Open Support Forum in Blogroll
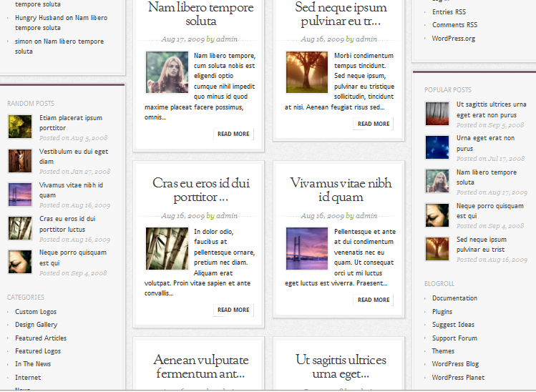 pyautogui.click(x=454, y=338)
